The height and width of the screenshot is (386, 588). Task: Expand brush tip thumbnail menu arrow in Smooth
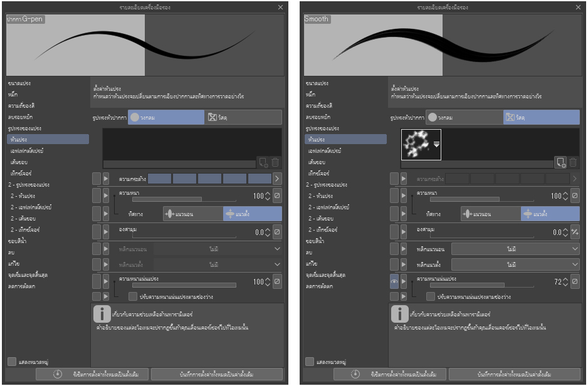[x=437, y=144]
